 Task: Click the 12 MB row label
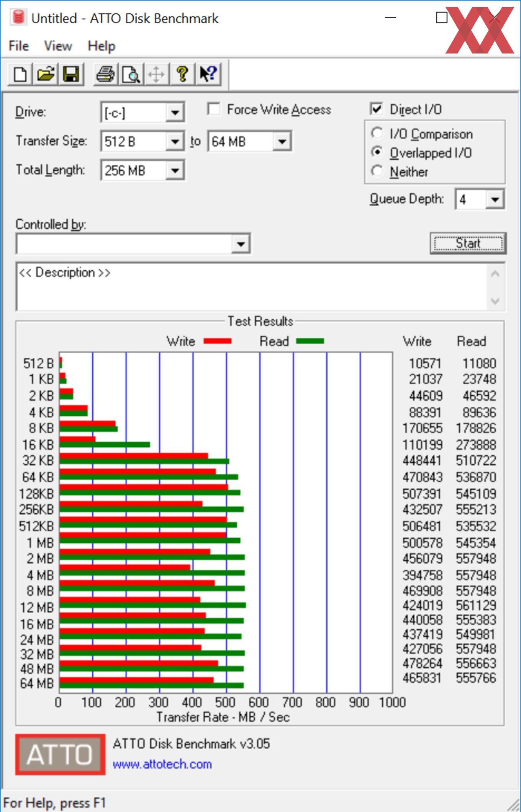pos(37,608)
